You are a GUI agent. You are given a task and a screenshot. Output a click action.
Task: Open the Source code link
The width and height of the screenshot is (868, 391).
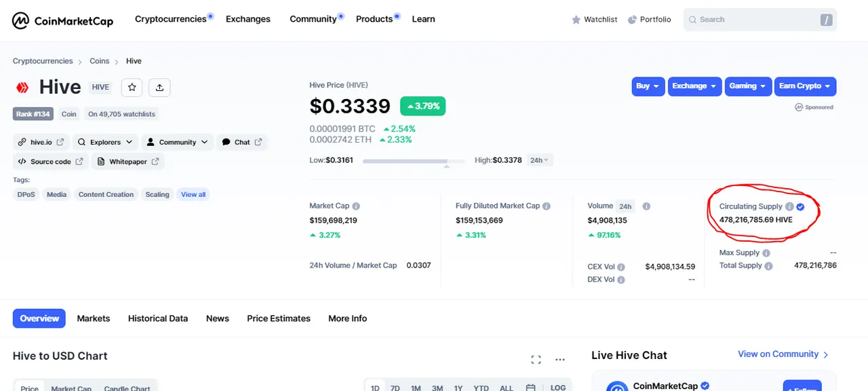51,162
